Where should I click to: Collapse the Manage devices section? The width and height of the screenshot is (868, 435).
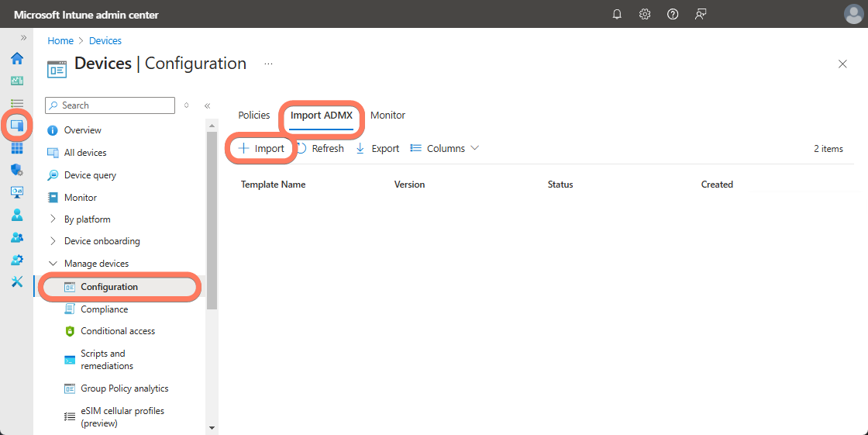pos(53,264)
